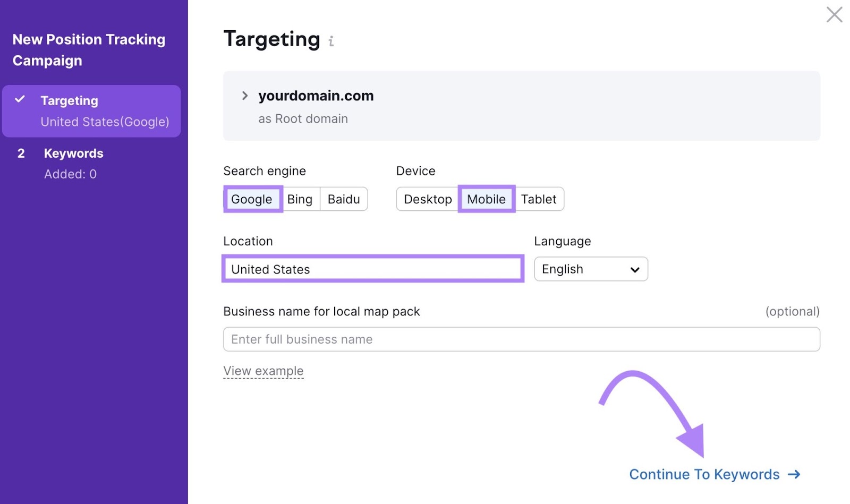The height and width of the screenshot is (504, 850).
Task: Select the Tablet device option
Action: tap(539, 199)
